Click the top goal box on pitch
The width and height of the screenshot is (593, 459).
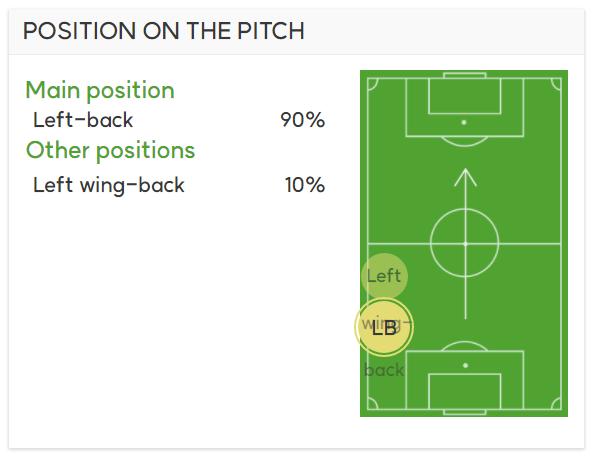[465, 96]
